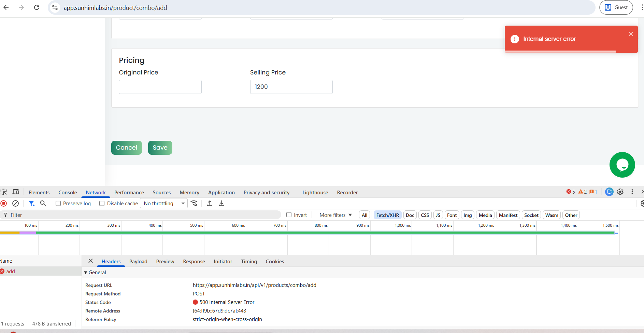The height and width of the screenshot is (333, 644).
Task: Click the Request URL value
Action: [x=255, y=285]
